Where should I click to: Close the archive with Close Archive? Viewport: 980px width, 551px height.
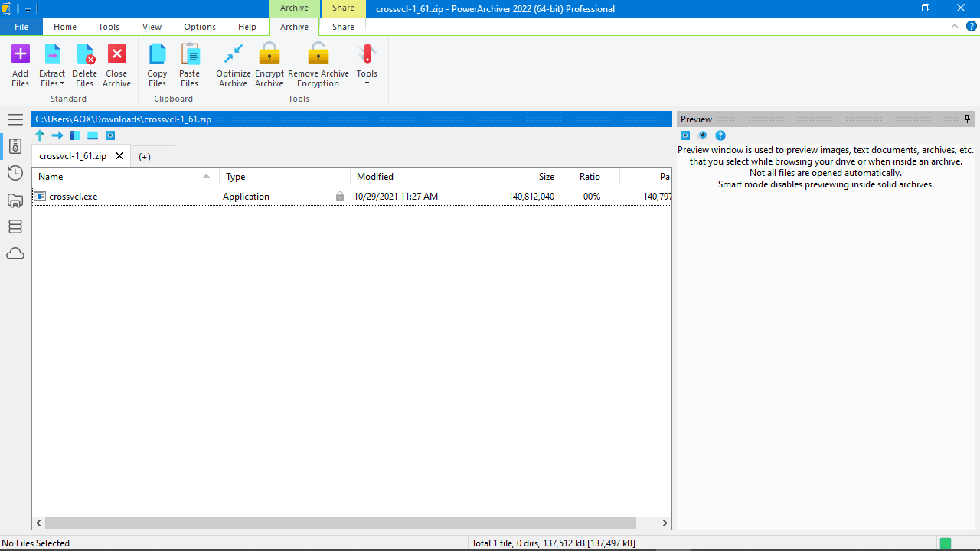pos(117,54)
